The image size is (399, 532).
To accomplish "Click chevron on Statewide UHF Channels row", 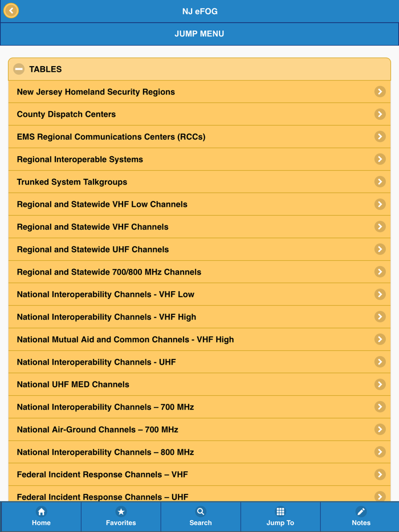I will click(380, 249).
